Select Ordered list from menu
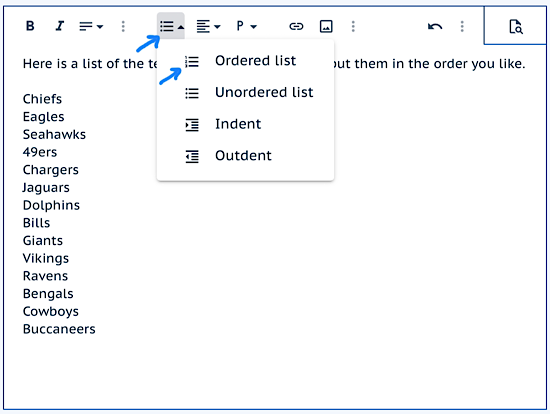The height and width of the screenshot is (414, 550). point(246,61)
